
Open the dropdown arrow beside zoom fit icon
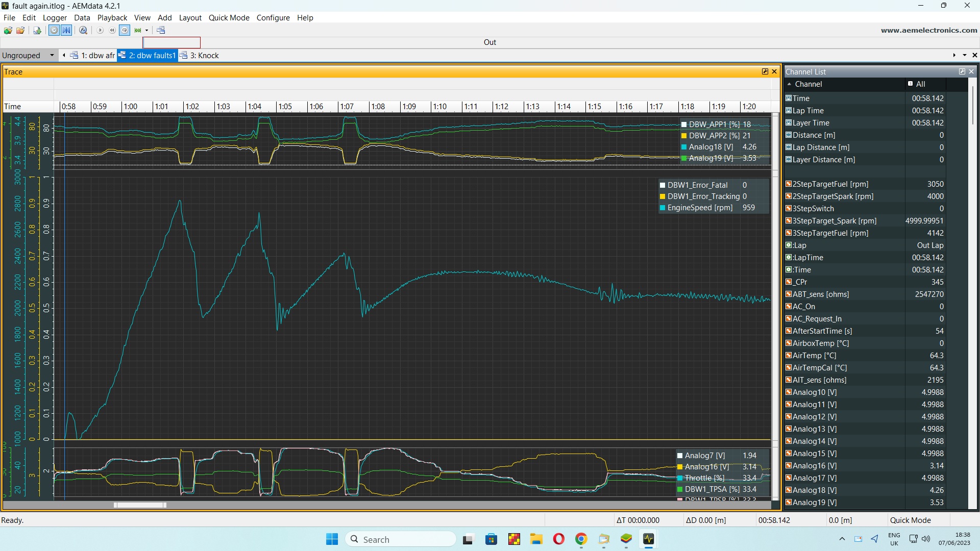tap(146, 31)
